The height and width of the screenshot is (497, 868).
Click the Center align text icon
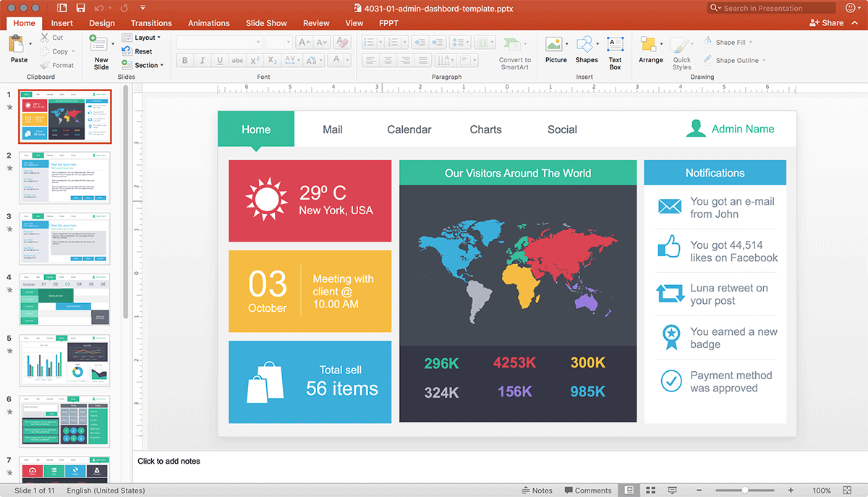[x=388, y=61]
